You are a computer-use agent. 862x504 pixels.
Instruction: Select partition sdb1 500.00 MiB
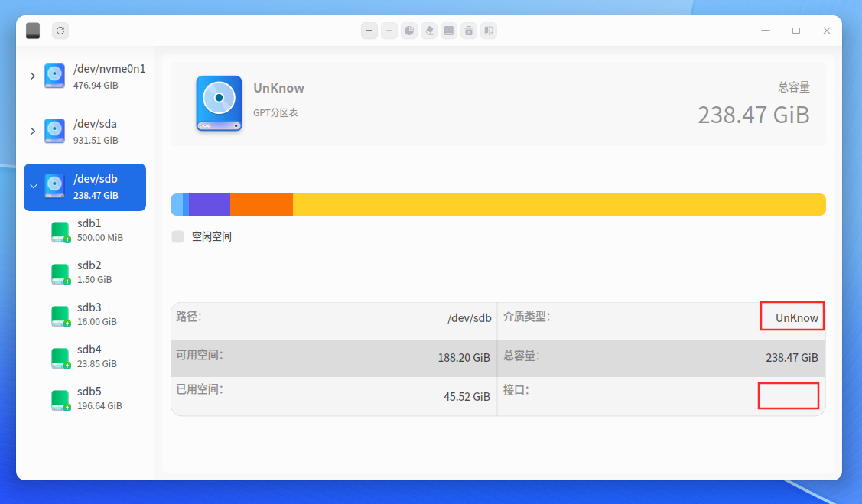point(85,230)
